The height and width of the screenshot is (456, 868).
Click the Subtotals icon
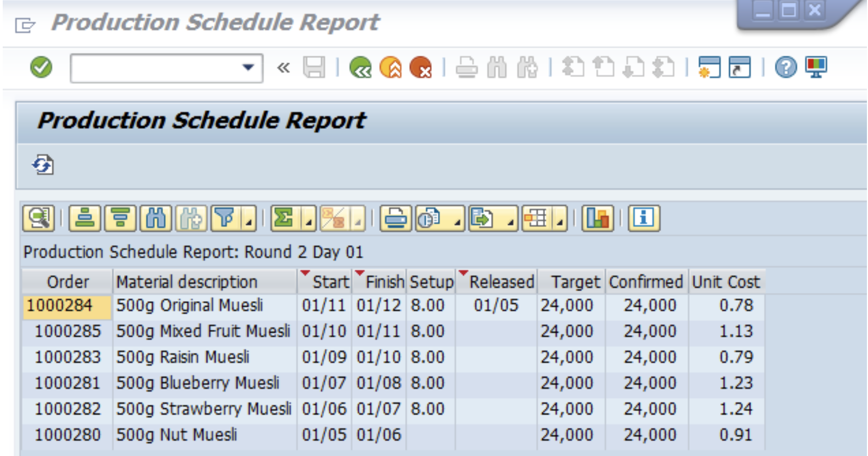click(x=334, y=218)
